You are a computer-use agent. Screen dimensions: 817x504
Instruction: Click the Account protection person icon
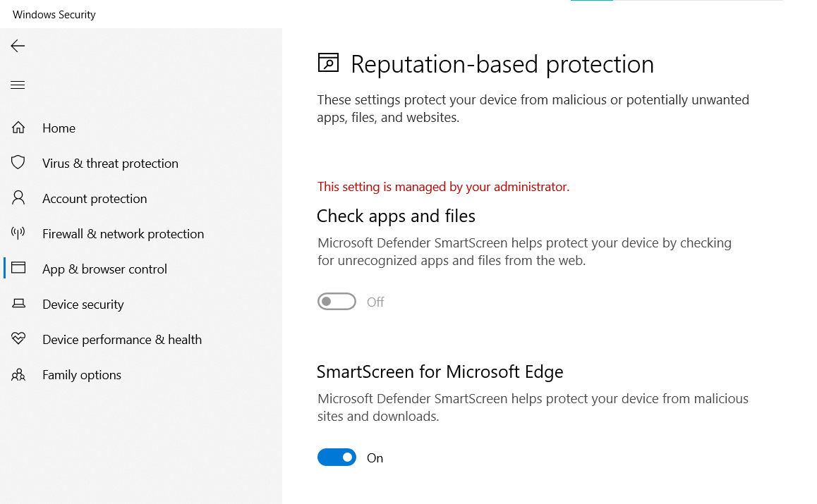click(18, 198)
